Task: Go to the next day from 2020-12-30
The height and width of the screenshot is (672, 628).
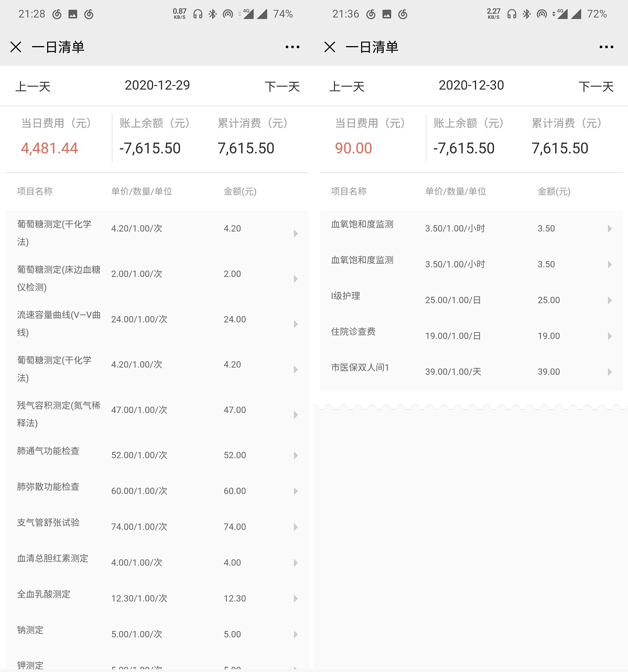Action: [x=596, y=86]
